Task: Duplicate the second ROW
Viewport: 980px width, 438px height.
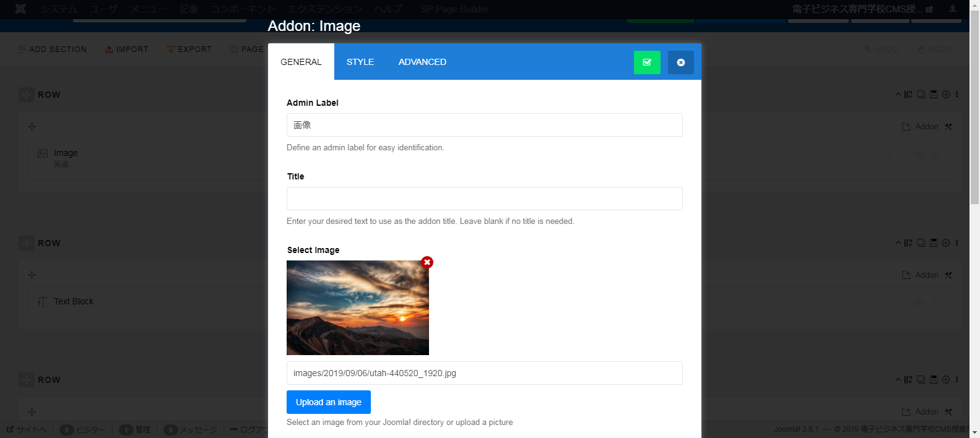Action: point(921,243)
